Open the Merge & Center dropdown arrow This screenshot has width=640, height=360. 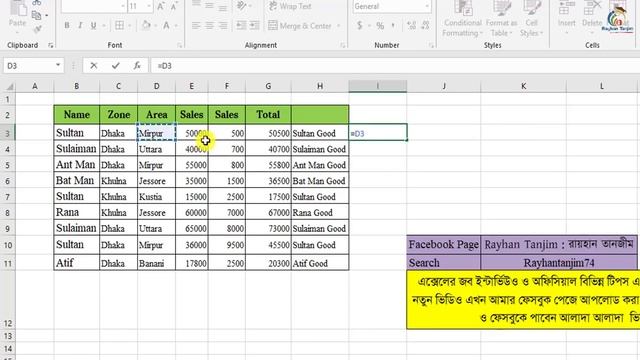click(338, 26)
